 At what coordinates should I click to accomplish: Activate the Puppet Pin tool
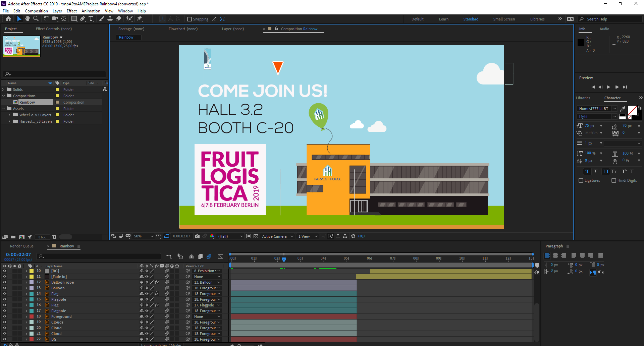(x=140, y=19)
